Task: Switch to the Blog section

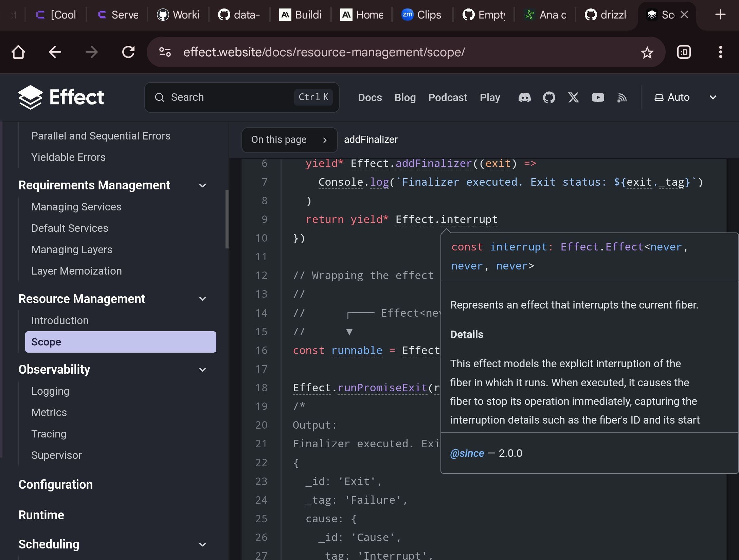Action: (x=405, y=97)
